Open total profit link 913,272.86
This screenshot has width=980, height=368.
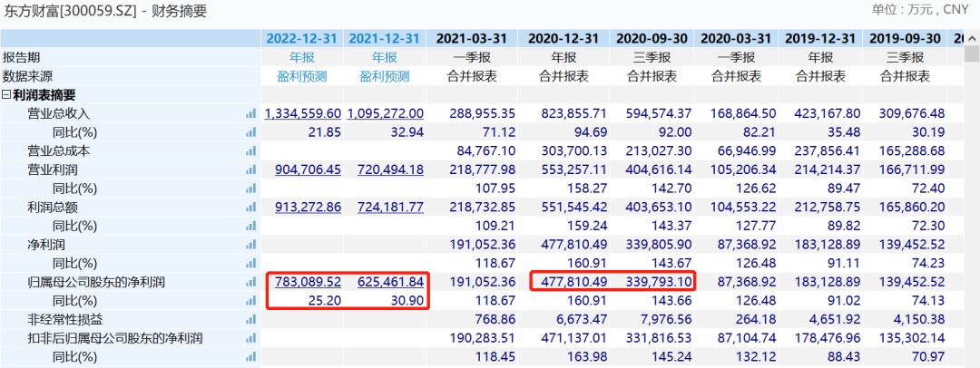coord(309,208)
